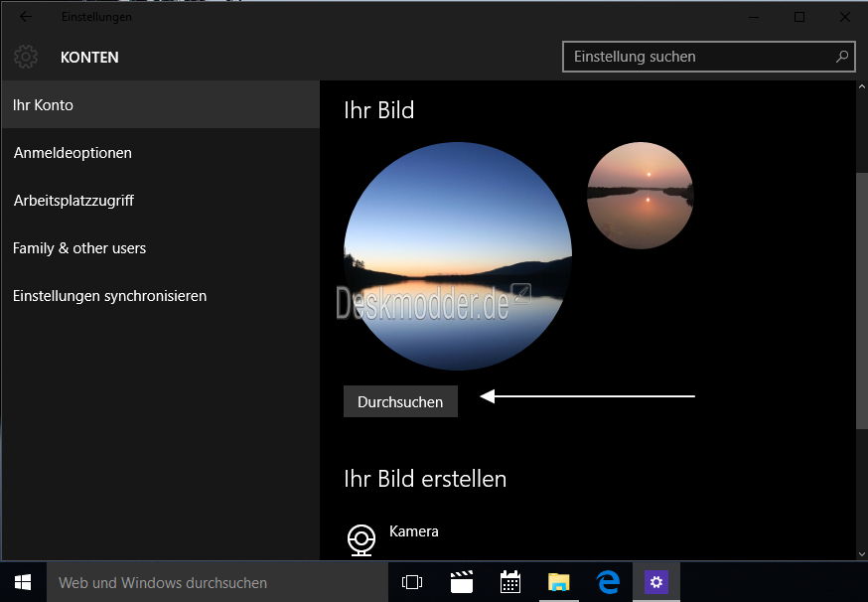Open the Calendar app on the taskbar
868x602 pixels.
click(510, 582)
